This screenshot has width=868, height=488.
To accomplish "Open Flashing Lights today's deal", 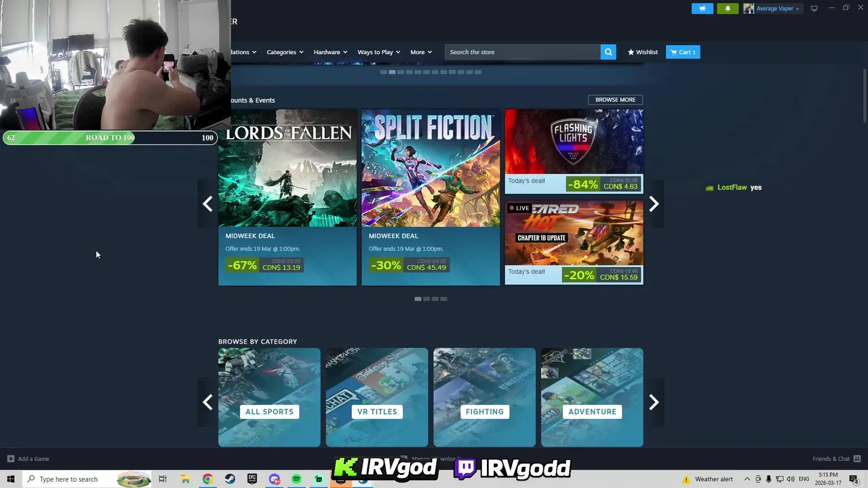I will [x=574, y=151].
